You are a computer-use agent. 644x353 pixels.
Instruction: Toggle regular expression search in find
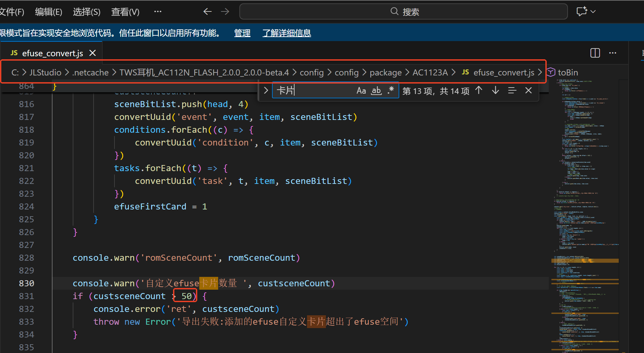point(391,91)
